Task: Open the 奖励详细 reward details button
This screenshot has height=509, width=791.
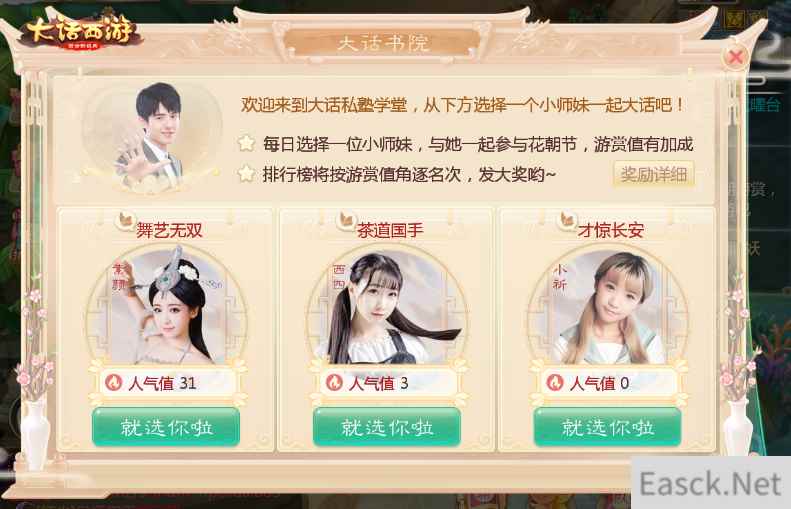Action: tap(654, 175)
